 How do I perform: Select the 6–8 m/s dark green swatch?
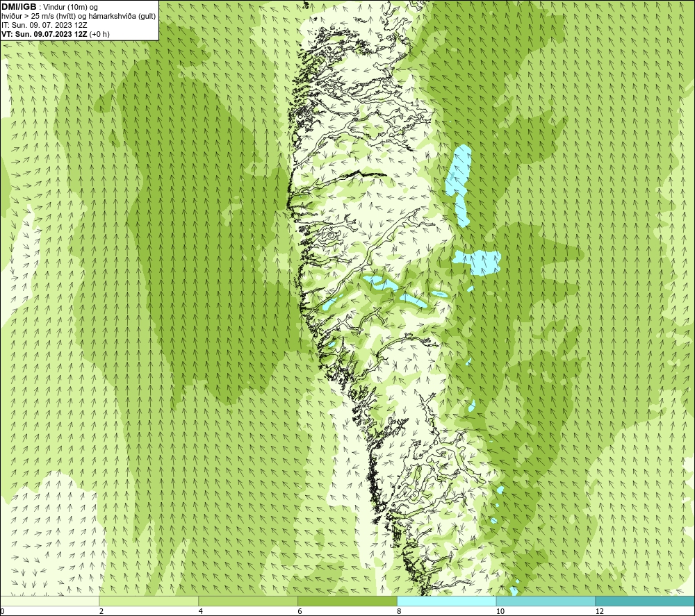click(347, 601)
